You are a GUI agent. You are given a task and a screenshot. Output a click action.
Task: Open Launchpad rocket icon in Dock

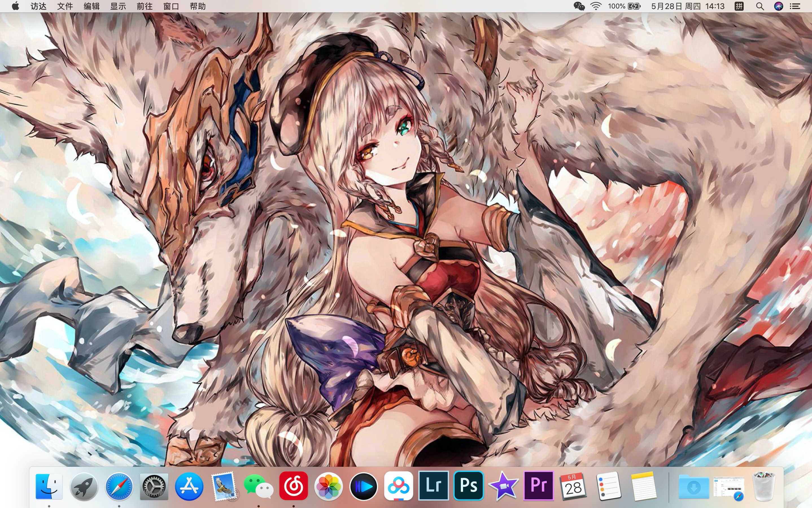click(x=84, y=486)
